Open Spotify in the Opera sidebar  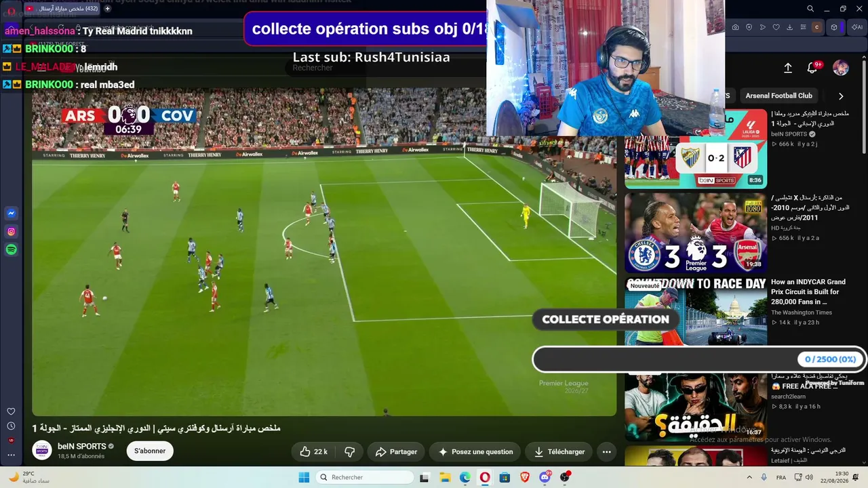pos(11,250)
